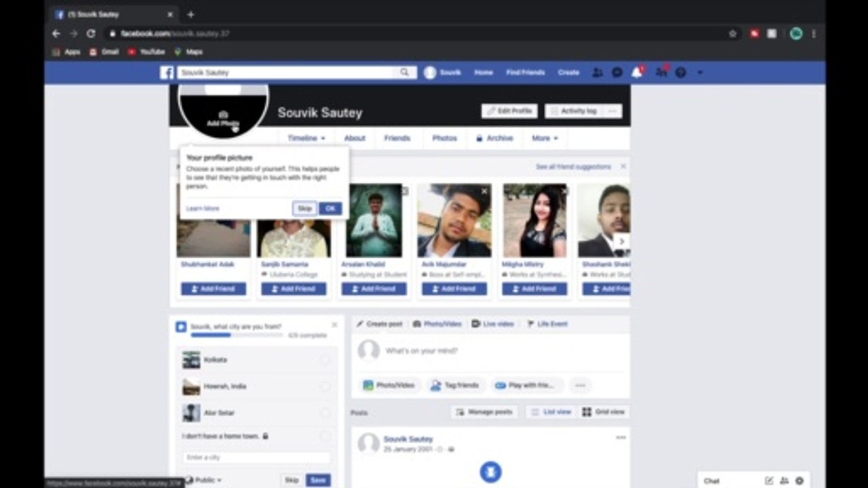Click the Facebook logo icon

(x=167, y=73)
